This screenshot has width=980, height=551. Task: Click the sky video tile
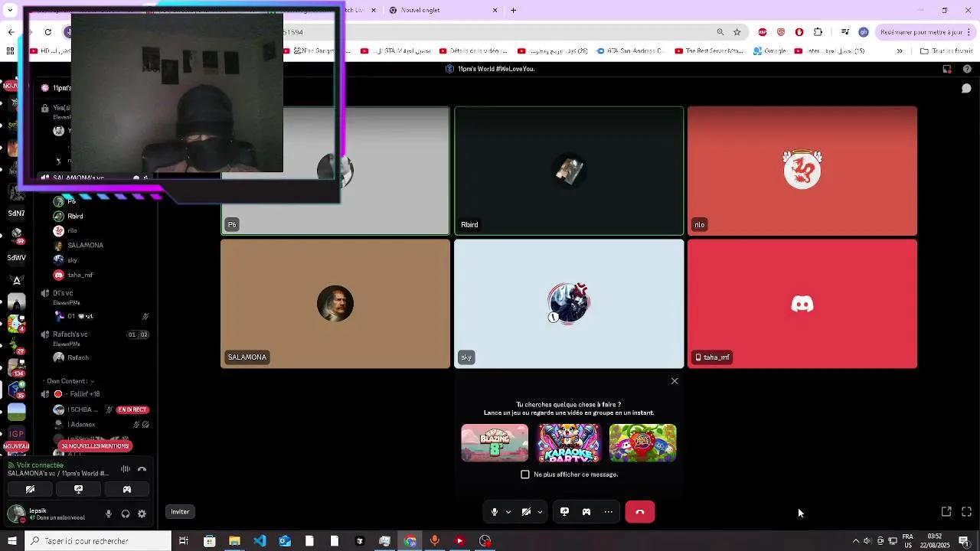click(x=569, y=304)
